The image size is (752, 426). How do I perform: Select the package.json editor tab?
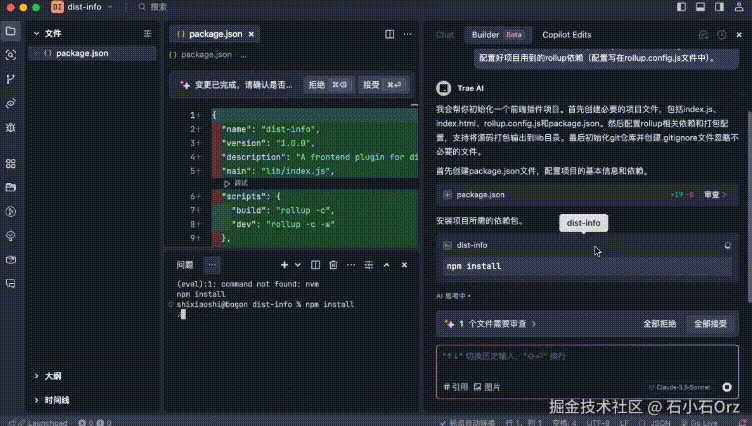pyautogui.click(x=215, y=34)
